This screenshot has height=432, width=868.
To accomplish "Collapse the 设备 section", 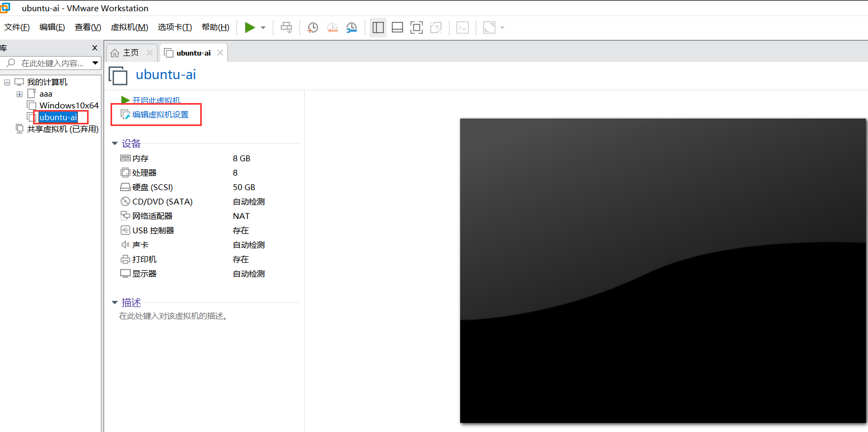I will (114, 144).
